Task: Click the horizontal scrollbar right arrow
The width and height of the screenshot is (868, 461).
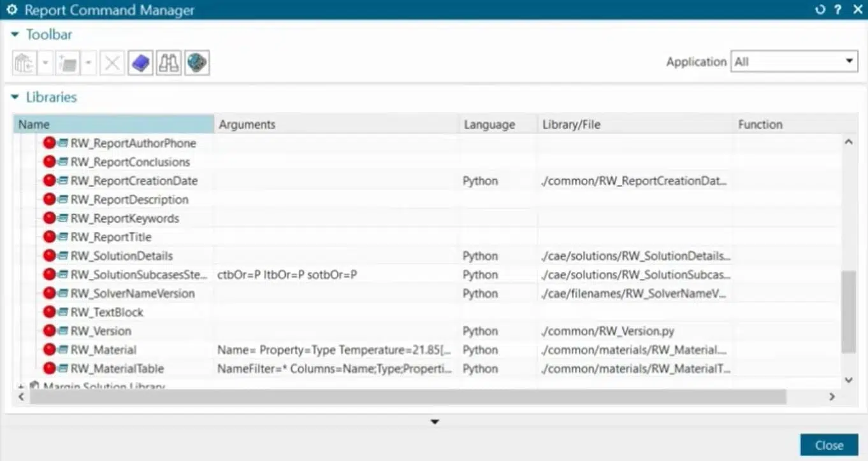Action: pyautogui.click(x=832, y=397)
